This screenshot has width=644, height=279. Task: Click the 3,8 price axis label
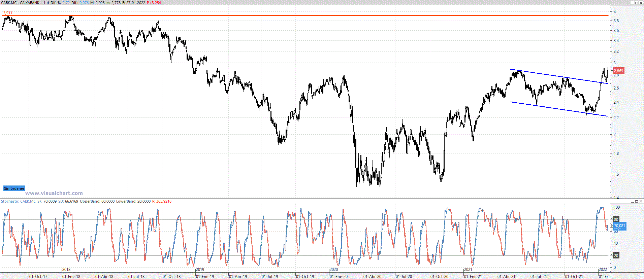click(x=616, y=21)
